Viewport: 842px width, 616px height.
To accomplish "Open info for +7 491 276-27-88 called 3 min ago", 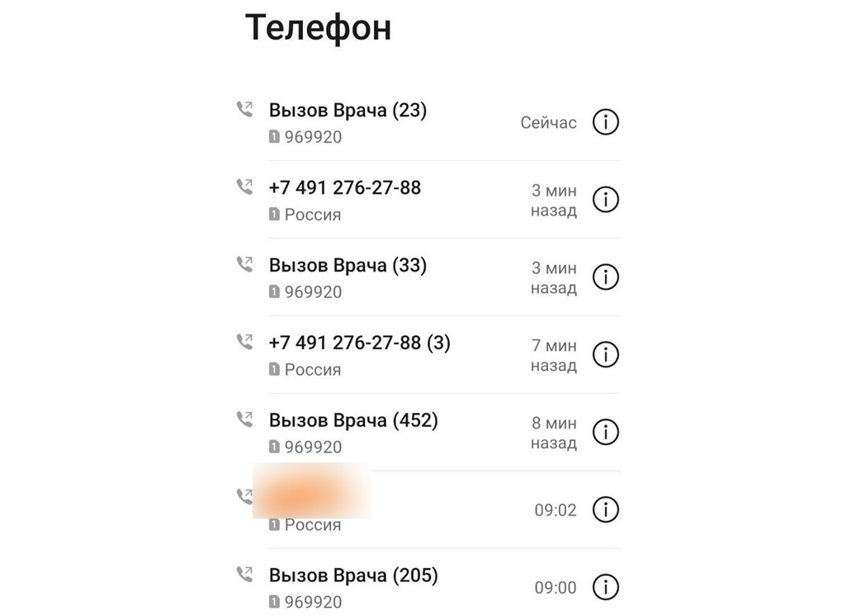I will [606, 200].
